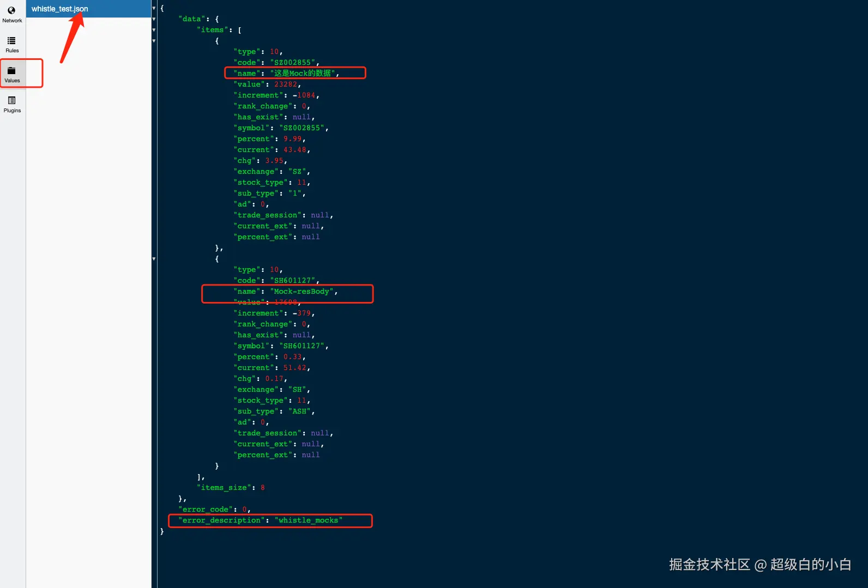
Task: Click the "symbol": "SZ002855" line
Action: (281, 128)
